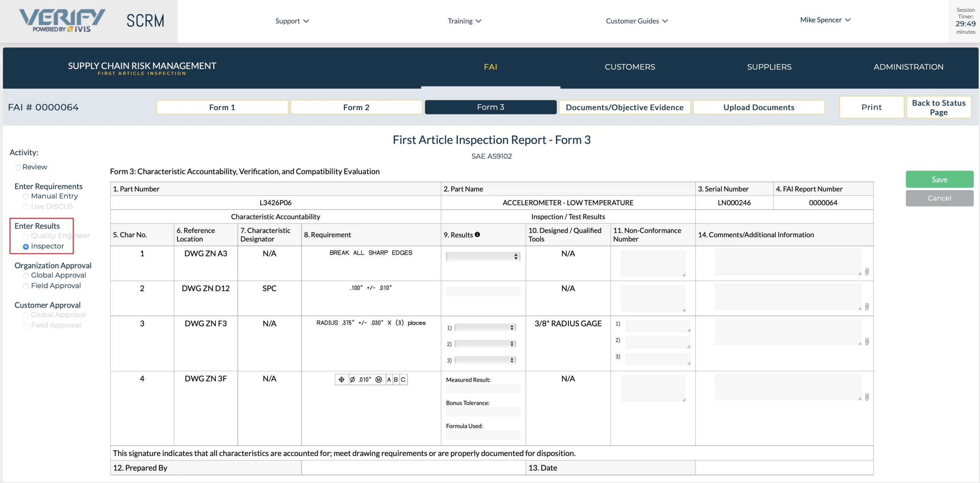Expand the Customer Guides menu
980x483 pixels.
click(637, 21)
